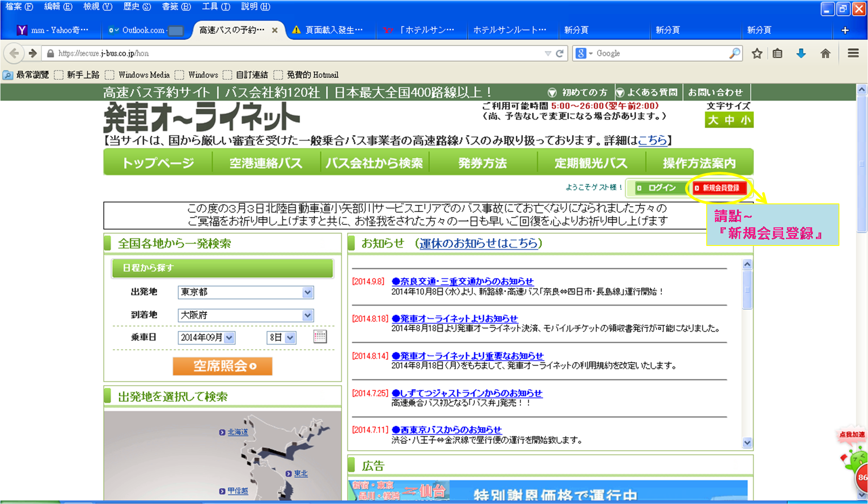Click the トップページ navigation button

pos(158,163)
